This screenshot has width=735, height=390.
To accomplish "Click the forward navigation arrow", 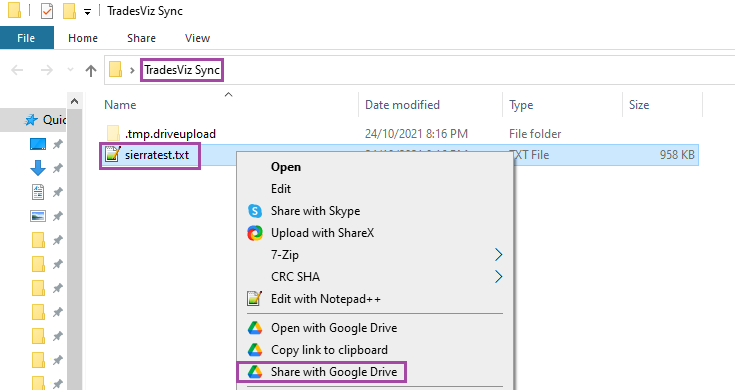I will pos(47,70).
